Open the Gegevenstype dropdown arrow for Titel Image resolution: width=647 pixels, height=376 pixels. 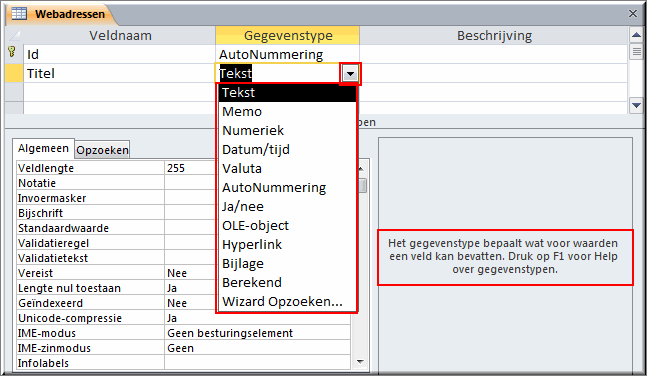pos(350,74)
